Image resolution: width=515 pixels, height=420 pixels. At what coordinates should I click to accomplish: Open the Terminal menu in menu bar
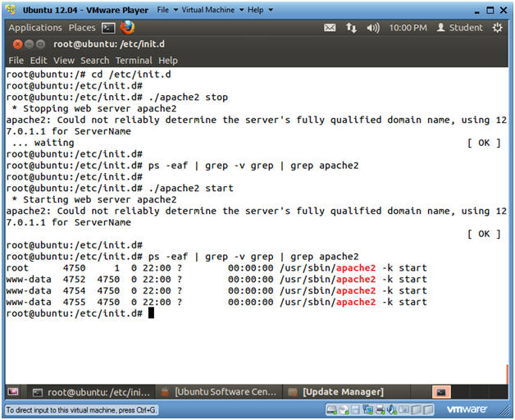[x=134, y=61]
